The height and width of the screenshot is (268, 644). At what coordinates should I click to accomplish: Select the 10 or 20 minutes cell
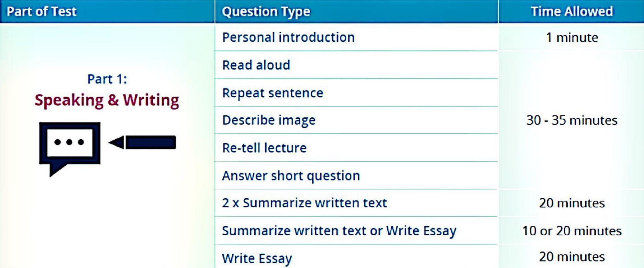click(572, 231)
